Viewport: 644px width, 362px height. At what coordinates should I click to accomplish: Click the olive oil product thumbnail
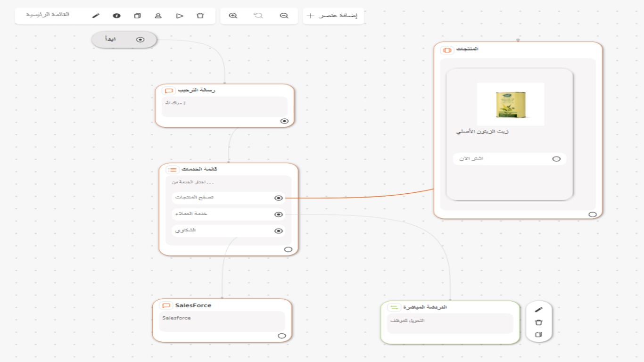510,104
